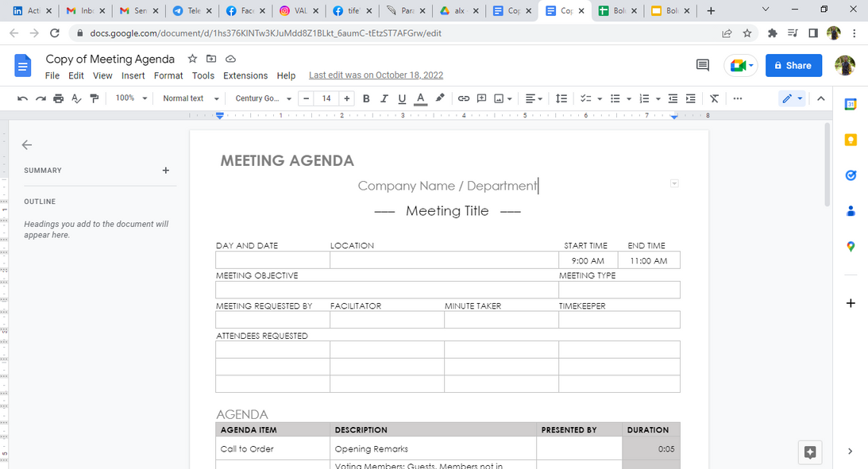Star the document Copy of Meeting Agenda
The image size is (868, 469).
tap(192, 59)
